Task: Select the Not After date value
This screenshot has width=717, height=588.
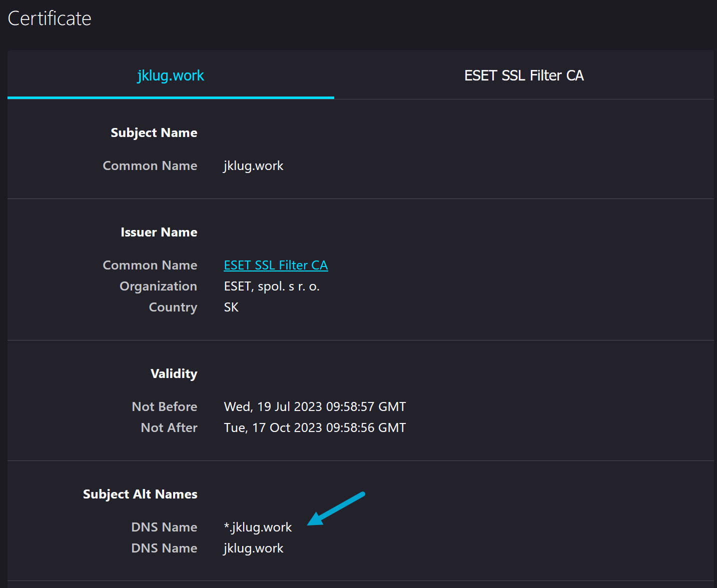Action: [x=314, y=427]
